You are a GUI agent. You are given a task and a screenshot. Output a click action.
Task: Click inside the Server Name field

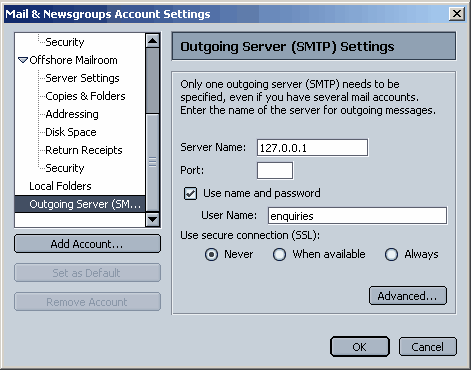(x=312, y=148)
